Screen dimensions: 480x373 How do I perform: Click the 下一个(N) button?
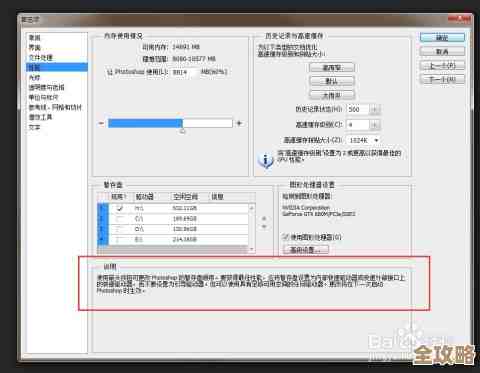442,80
